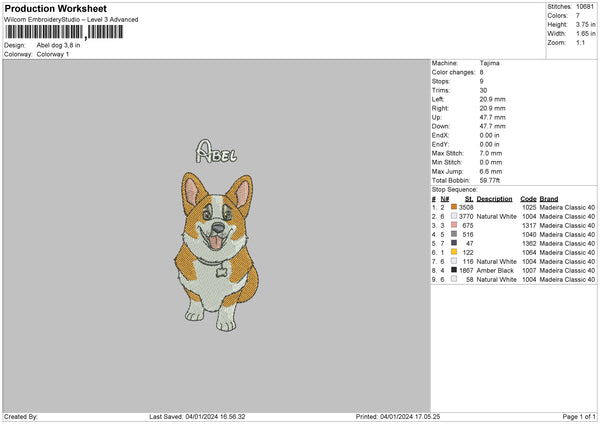Click the orange thread swatch in stop 1
Image resolution: width=600 pixels, height=424 pixels.
point(455,206)
